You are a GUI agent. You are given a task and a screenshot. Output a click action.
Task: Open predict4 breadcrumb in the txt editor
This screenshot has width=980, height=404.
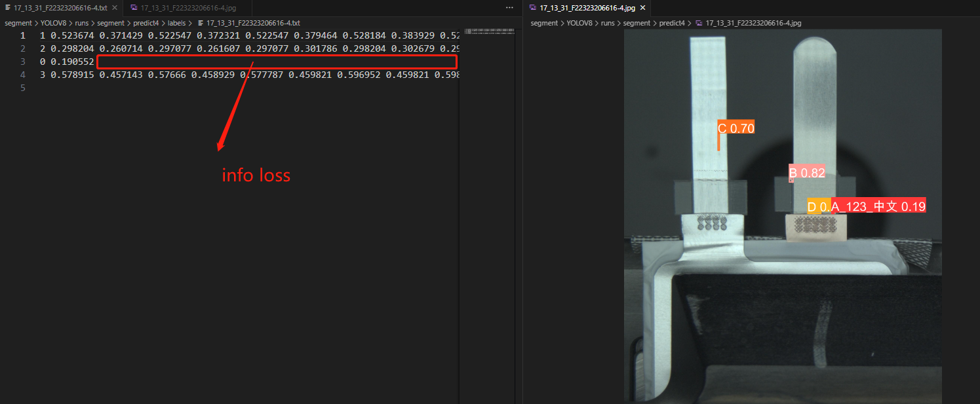coord(146,23)
